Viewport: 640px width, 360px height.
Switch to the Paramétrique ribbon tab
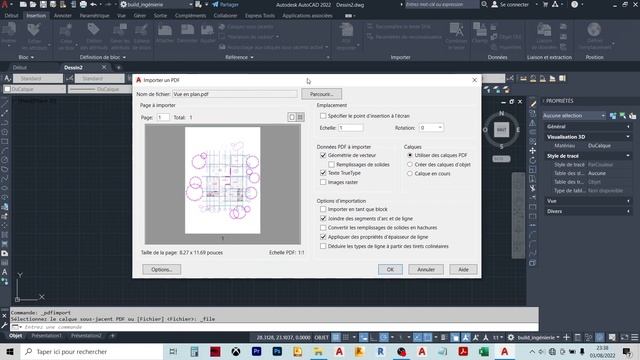[94, 16]
